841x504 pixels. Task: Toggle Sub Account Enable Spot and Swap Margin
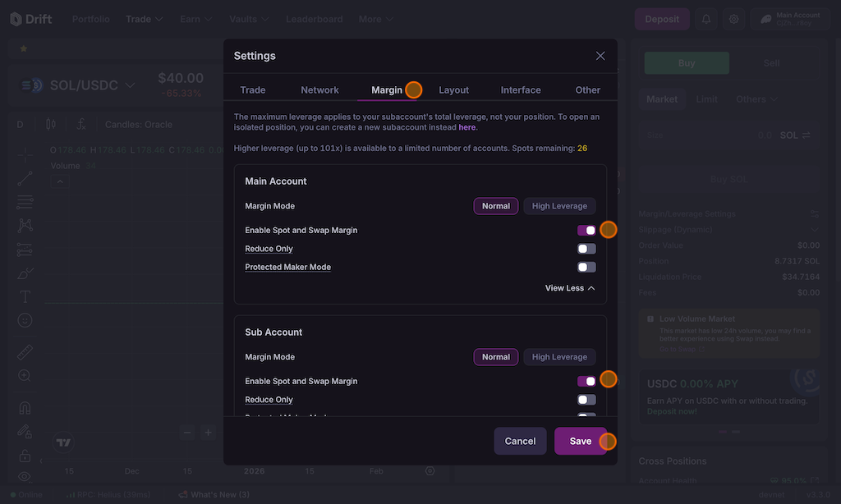pos(586,382)
